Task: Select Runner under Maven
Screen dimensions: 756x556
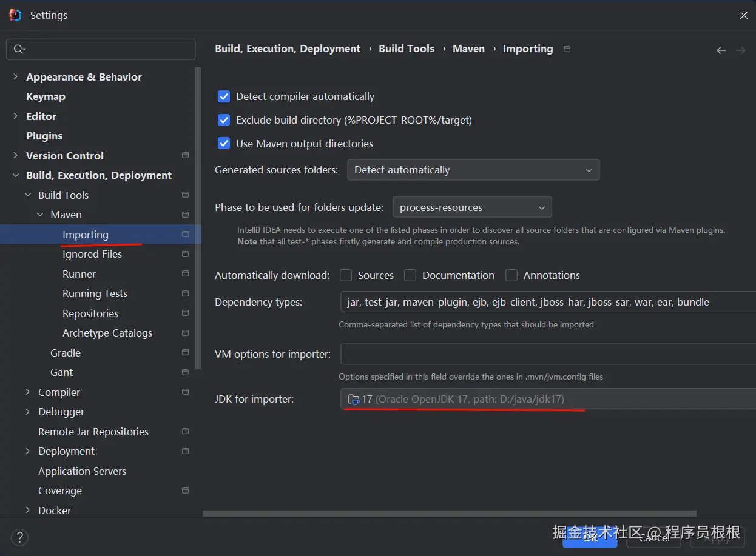Action: point(79,274)
